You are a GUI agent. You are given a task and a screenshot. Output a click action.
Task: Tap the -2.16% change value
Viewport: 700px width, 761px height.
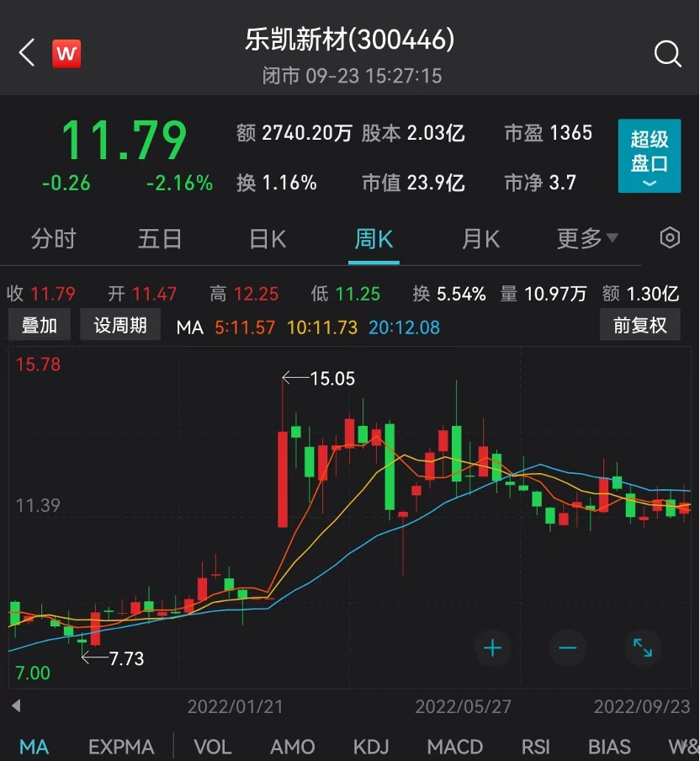[x=179, y=184]
